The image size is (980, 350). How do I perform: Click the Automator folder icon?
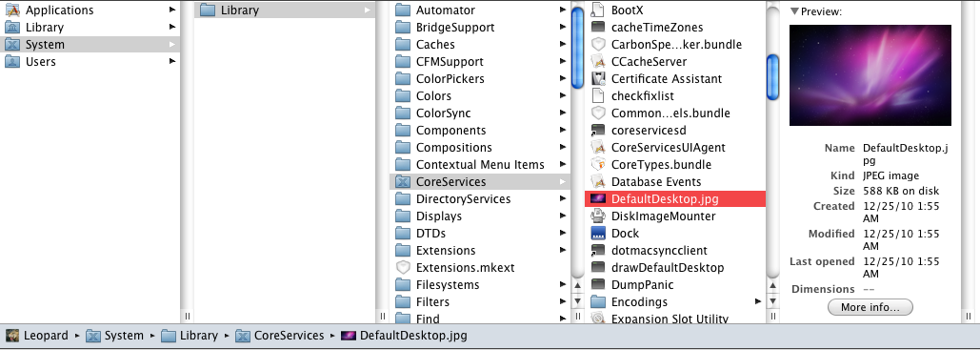403,10
